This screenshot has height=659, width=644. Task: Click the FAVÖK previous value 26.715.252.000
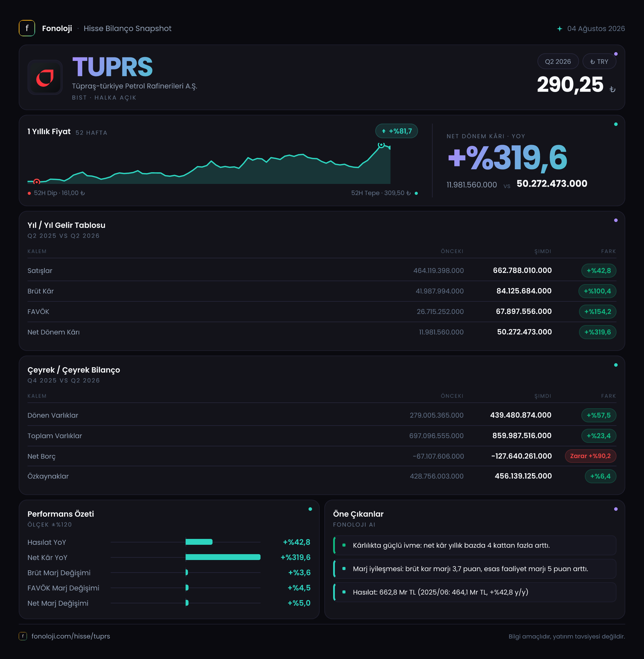pyautogui.click(x=440, y=312)
